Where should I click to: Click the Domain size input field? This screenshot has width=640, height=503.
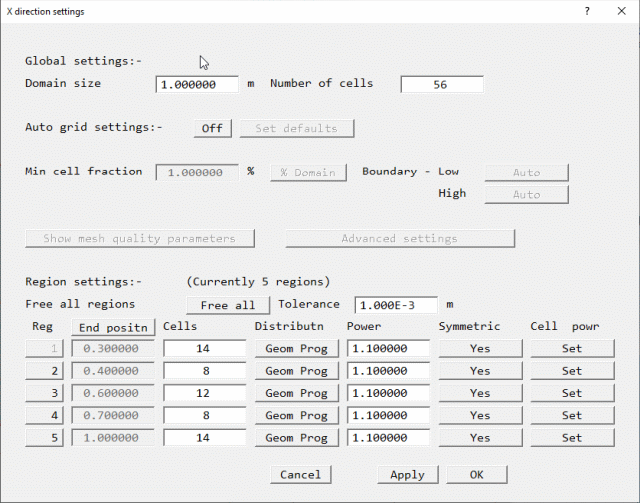pos(197,85)
